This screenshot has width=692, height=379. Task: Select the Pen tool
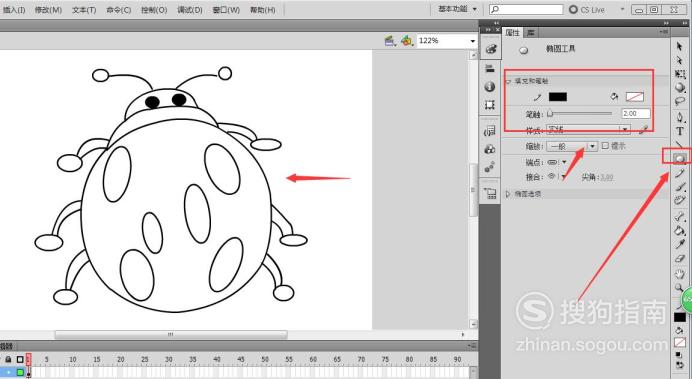[x=680, y=117]
